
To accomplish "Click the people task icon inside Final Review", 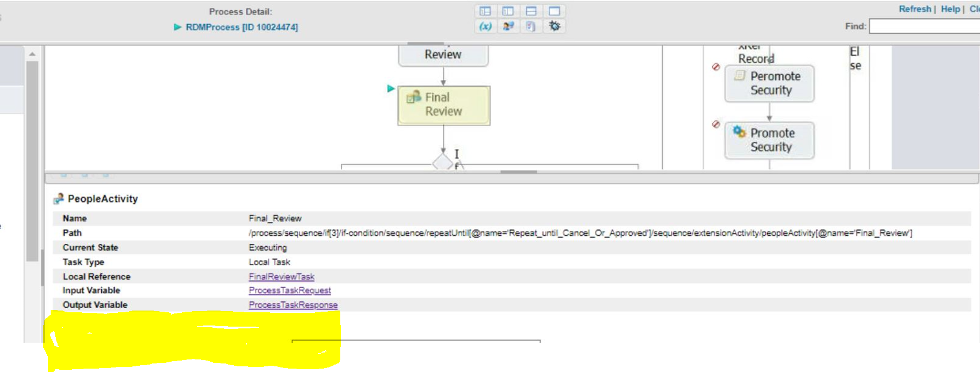I will coord(413,97).
